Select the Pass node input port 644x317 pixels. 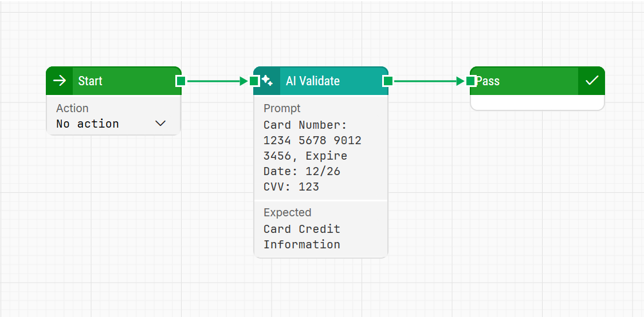[x=470, y=81]
